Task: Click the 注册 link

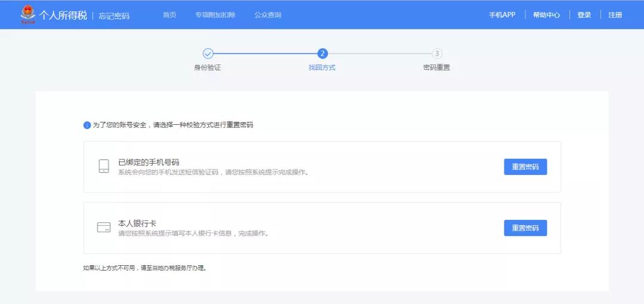Action: point(615,15)
